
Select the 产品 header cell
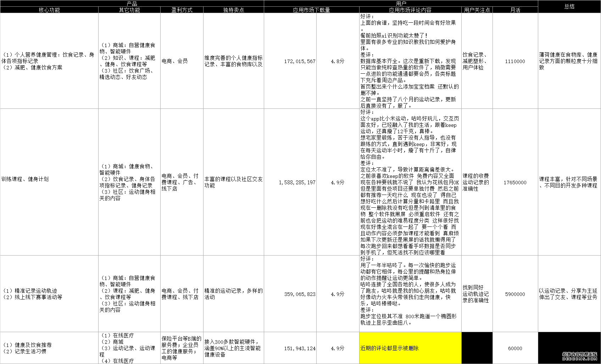(x=131, y=3)
